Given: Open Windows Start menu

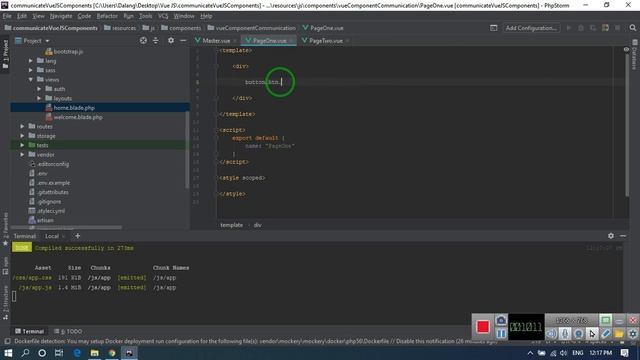Looking at the screenshot, I should 8,353.
